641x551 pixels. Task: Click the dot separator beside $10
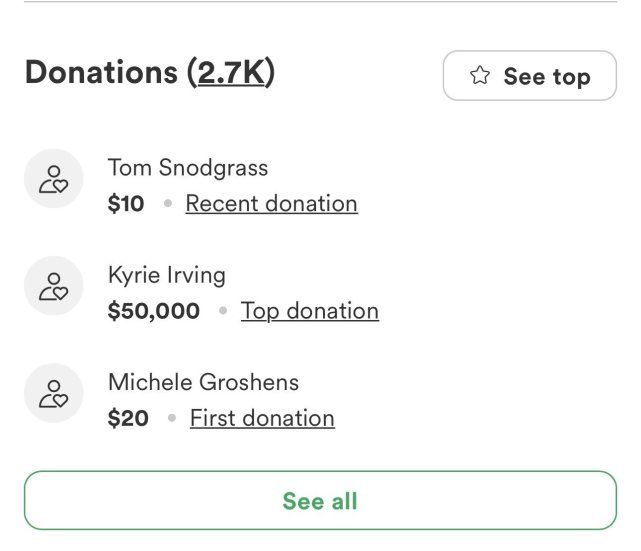tap(168, 203)
